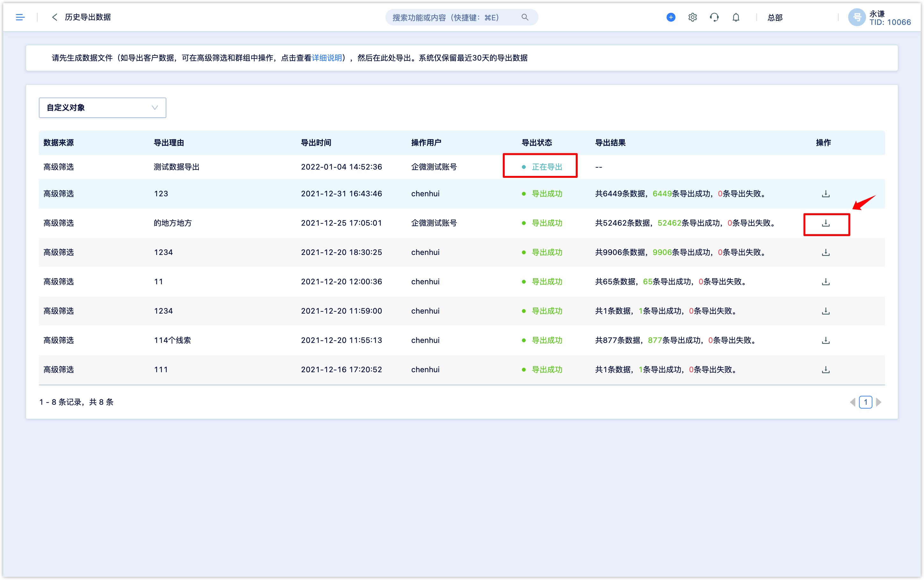This screenshot has height=580, width=924.
Task: Go back using the back arrow
Action: point(54,17)
